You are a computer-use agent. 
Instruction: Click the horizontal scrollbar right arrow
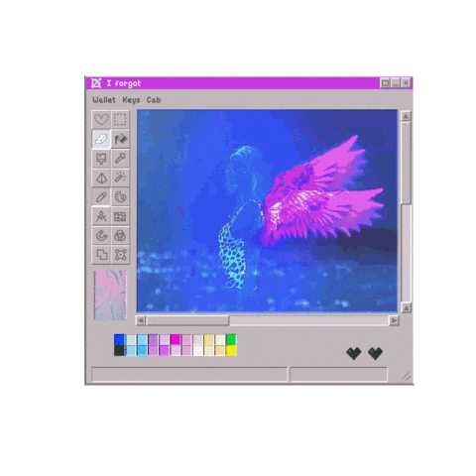pos(394,320)
